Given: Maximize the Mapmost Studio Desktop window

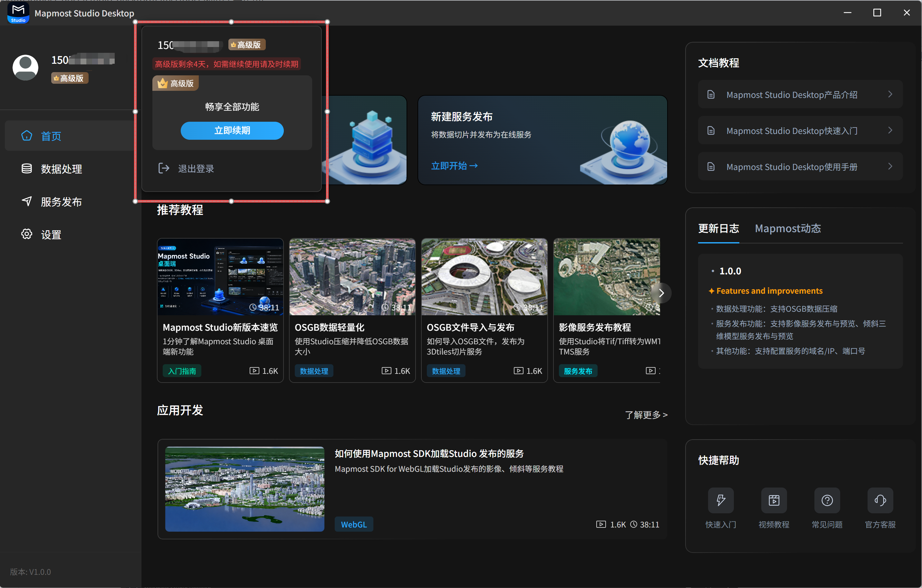Looking at the screenshot, I should coord(877,13).
